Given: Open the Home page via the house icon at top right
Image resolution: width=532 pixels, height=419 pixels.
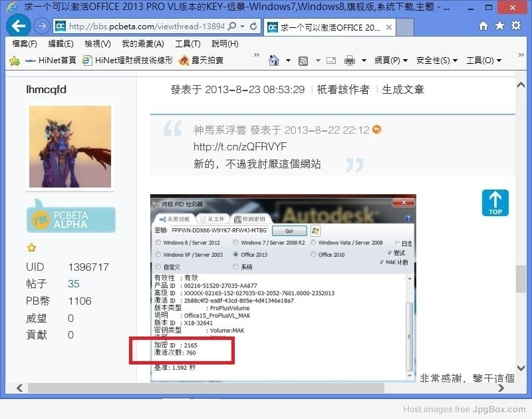Looking at the screenshot, I should pyautogui.click(x=483, y=26).
